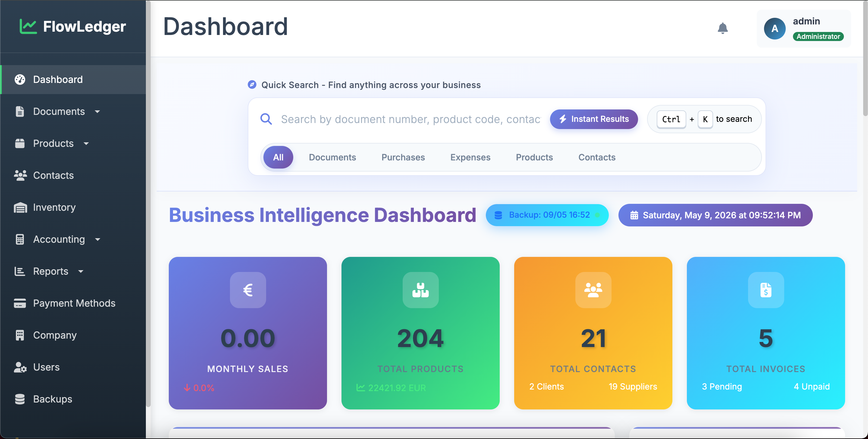
Task: Open the admin user profile menu
Action: tap(804, 28)
